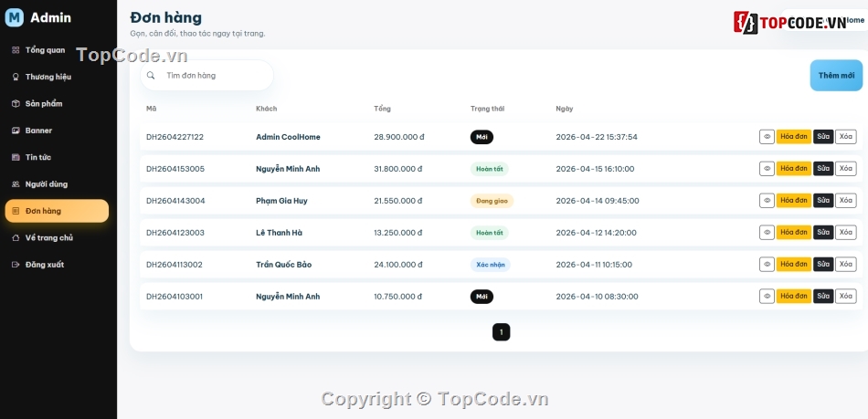Click Xóa on order DH2604153005
868x419 pixels.
point(846,169)
